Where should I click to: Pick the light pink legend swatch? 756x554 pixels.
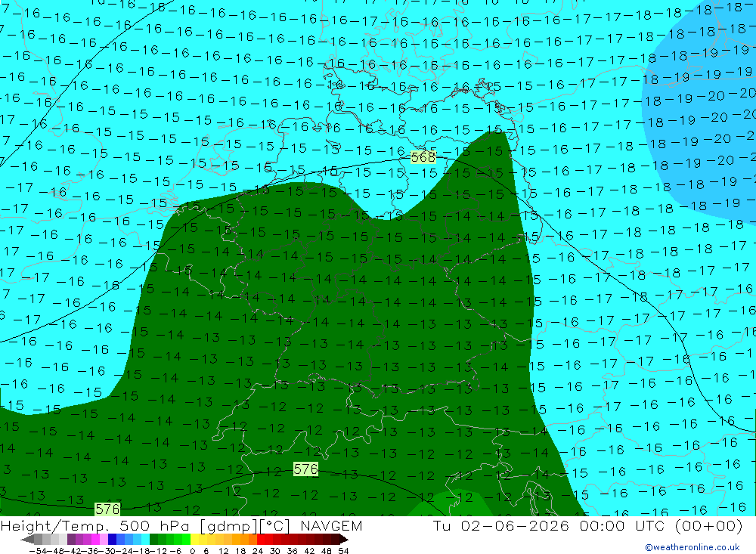(104, 539)
